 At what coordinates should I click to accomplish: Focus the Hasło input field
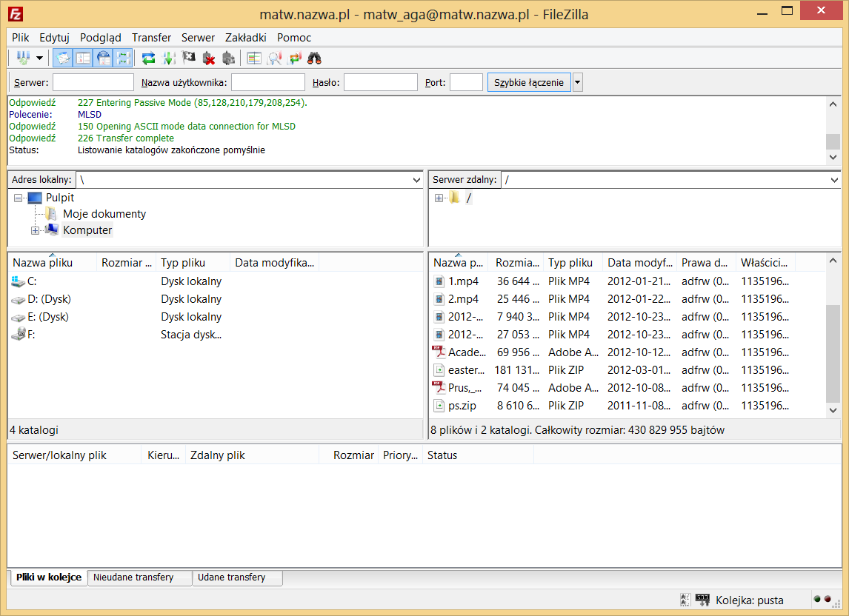[381, 82]
